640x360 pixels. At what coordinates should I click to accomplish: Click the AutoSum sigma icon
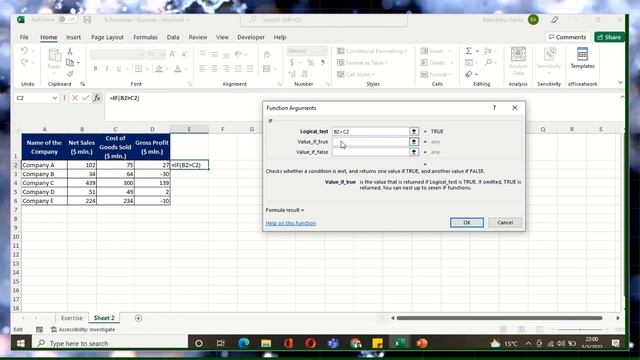(x=469, y=51)
